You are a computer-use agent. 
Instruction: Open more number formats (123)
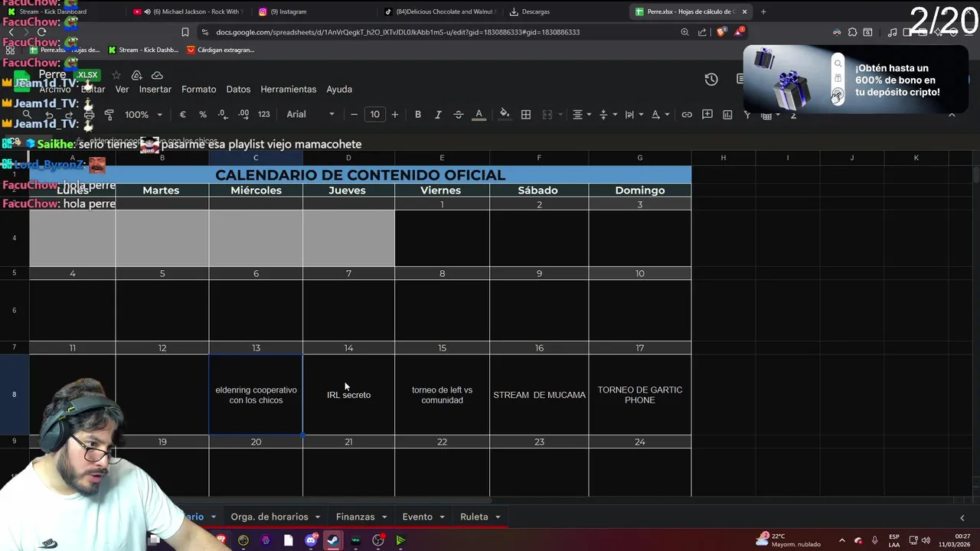coord(264,114)
